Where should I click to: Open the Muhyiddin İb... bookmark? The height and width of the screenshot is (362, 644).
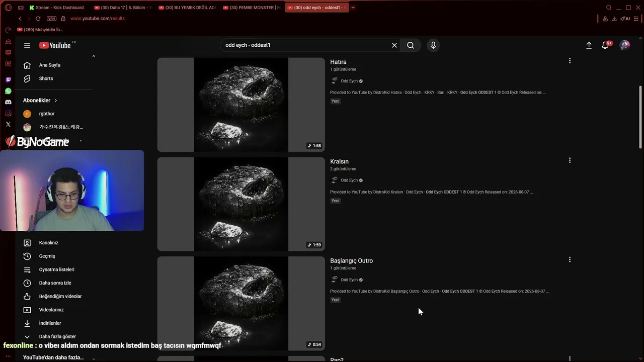(40, 30)
